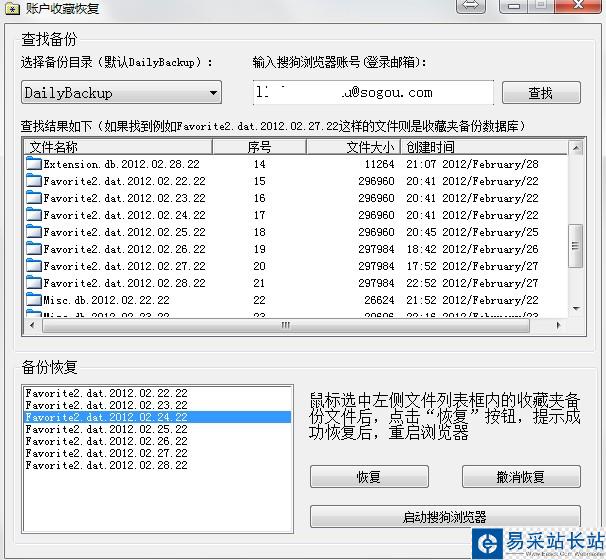Click sequence number 14 cell
The height and width of the screenshot is (560, 606).
click(260, 164)
